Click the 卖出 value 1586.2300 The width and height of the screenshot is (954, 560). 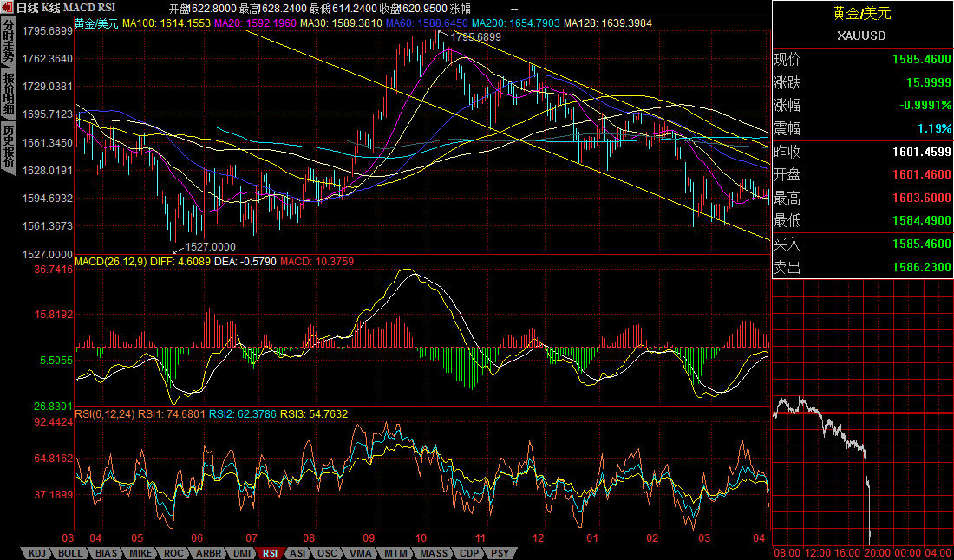(922, 267)
